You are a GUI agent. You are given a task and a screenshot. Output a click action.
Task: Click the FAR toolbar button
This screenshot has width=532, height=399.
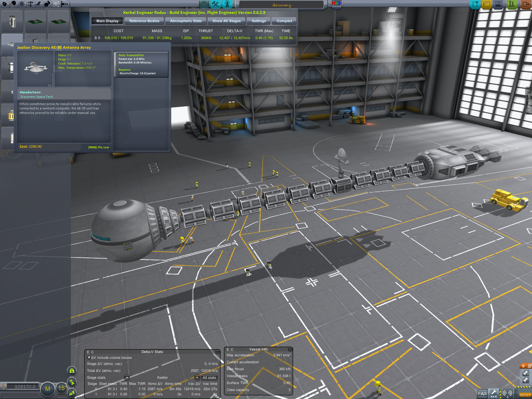(x=482, y=394)
